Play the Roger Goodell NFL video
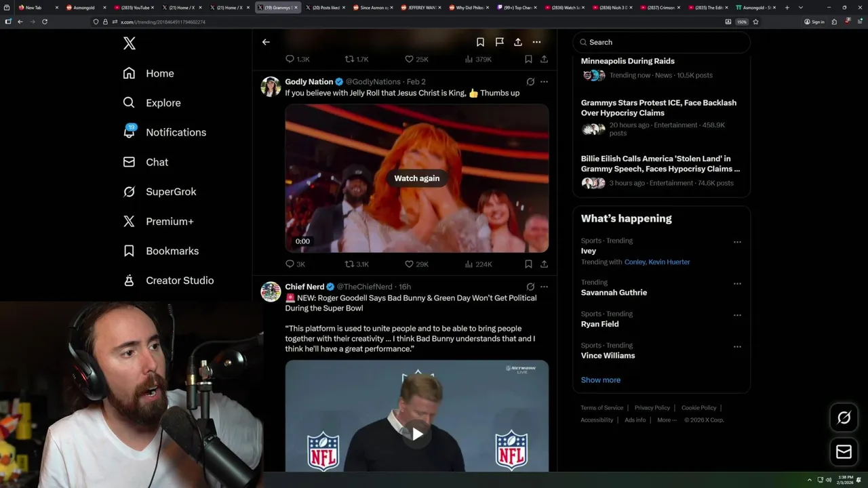 click(x=417, y=434)
